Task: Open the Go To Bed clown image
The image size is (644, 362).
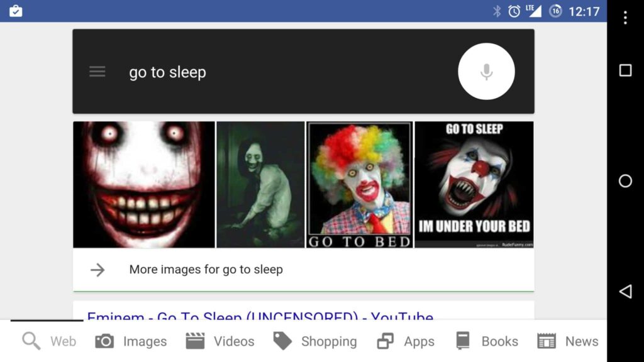Action: tap(359, 184)
